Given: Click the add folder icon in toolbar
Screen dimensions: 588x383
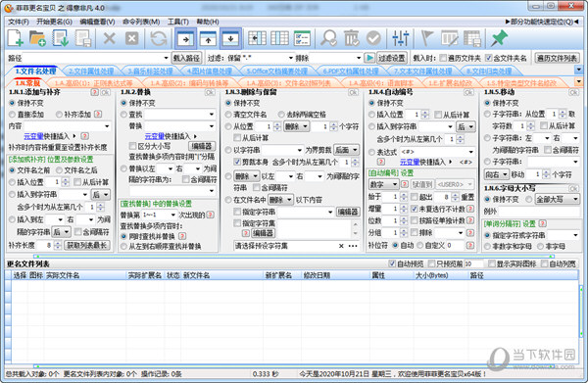Looking at the screenshot, I should [37, 38].
